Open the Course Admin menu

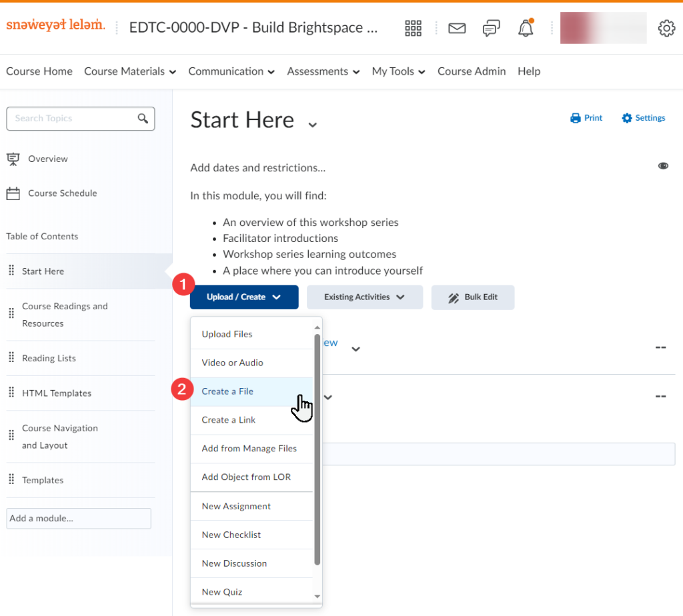(x=472, y=71)
